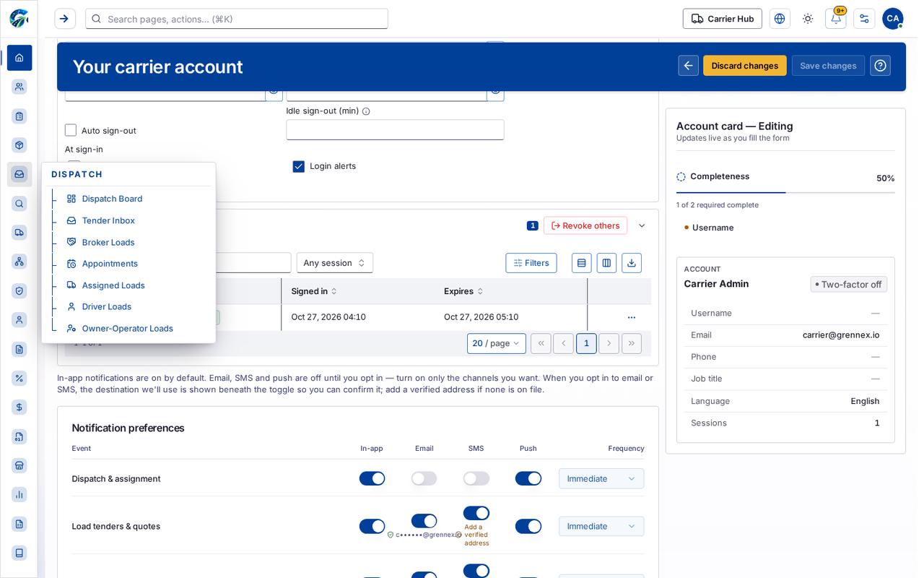Open Dispatch & assignment Immediate frequency dropdown
This screenshot has height=578, width=924.
pyautogui.click(x=601, y=478)
